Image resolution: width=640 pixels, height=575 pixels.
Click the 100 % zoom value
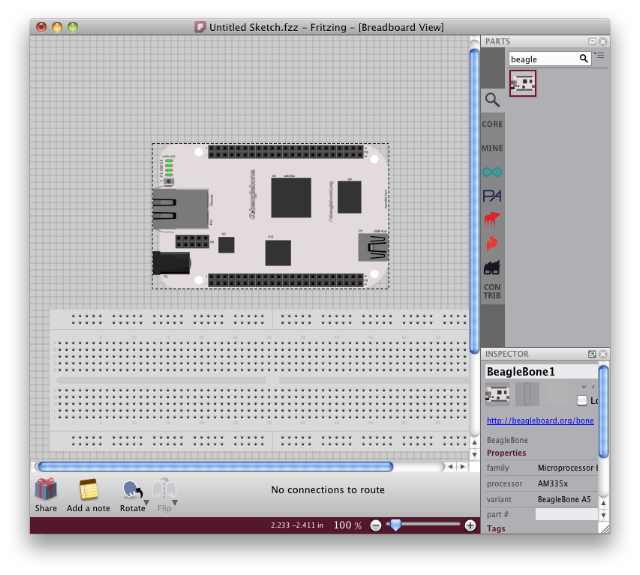347,525
